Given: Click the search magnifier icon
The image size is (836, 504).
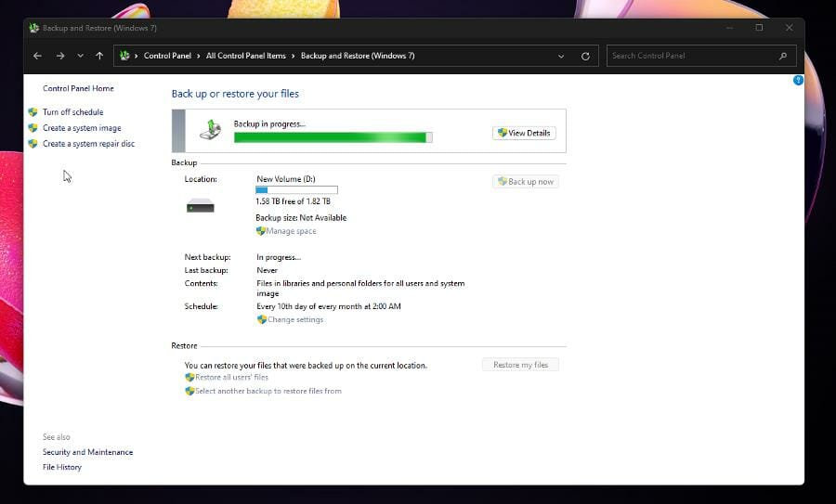Looking at the screenshot, I should point(783,56).
